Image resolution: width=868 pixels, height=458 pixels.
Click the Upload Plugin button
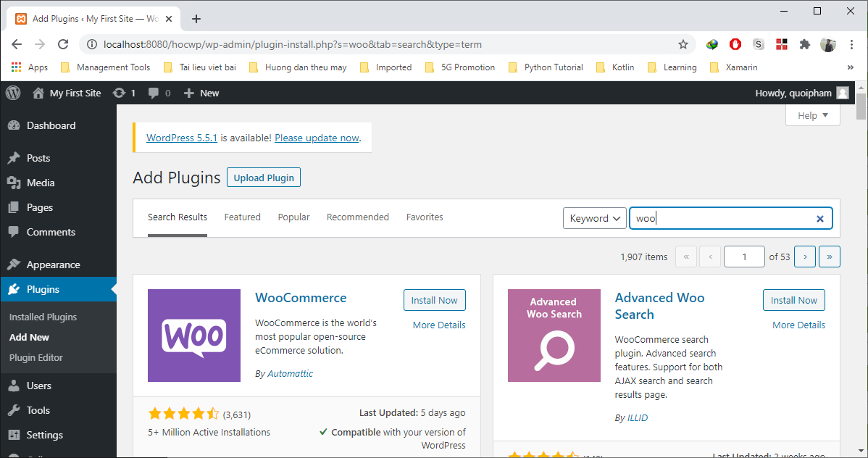264,178
